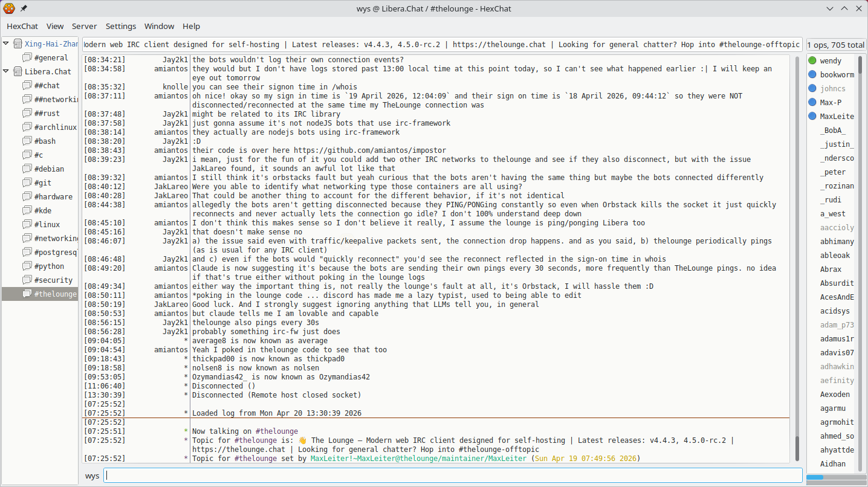
Task: Click the wys nickname button
Action: [x=92, y=476]
